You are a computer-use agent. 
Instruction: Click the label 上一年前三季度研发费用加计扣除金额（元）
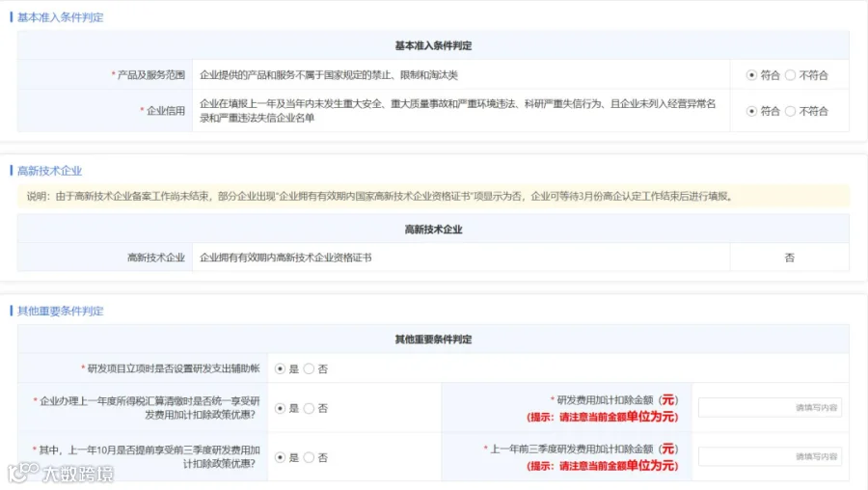pyautogui.click(x=584, y=449)
